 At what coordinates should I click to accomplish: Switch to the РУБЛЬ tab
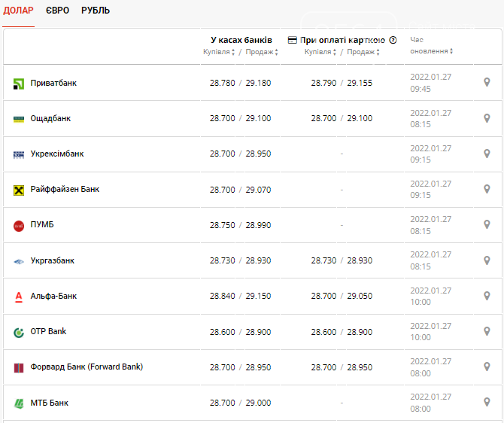pyautogui.click(x=96, y=11)
